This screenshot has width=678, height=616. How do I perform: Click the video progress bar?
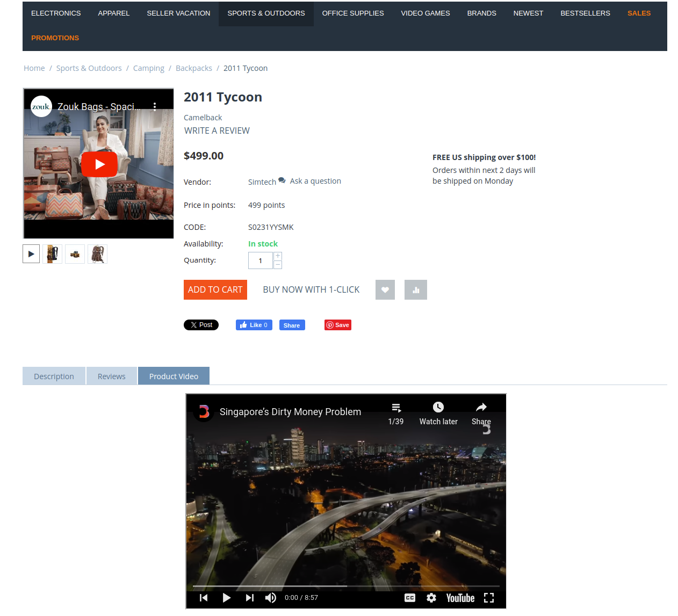point(346,586)
